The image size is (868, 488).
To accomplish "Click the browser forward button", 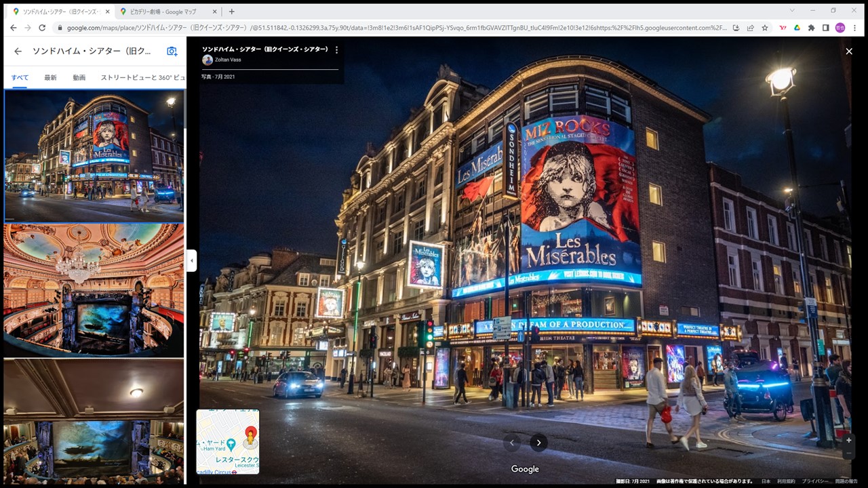I will [28, 28].
